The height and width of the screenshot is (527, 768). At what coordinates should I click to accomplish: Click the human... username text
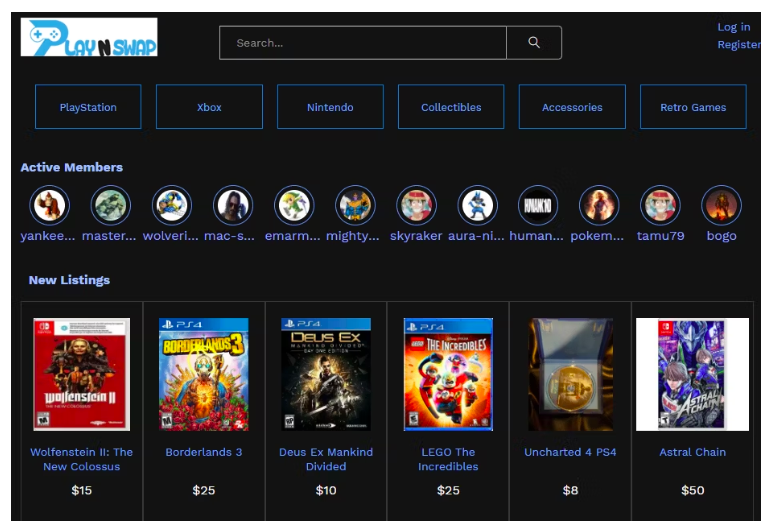click(536, 236)
